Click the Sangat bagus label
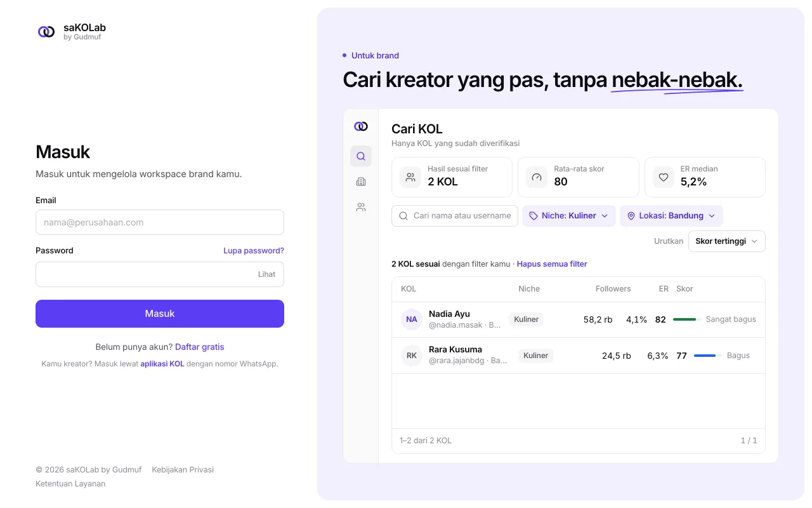 pyautogui.click(x=731, y=319)
